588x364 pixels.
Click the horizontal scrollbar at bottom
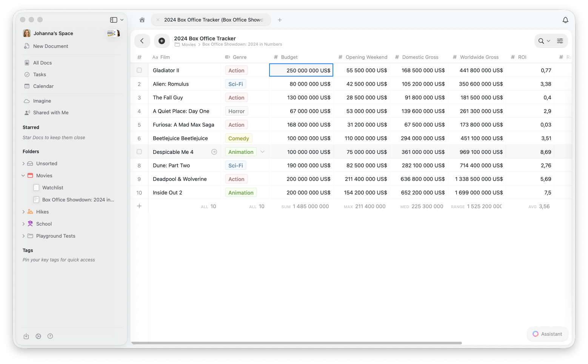(x=297, y=343)
